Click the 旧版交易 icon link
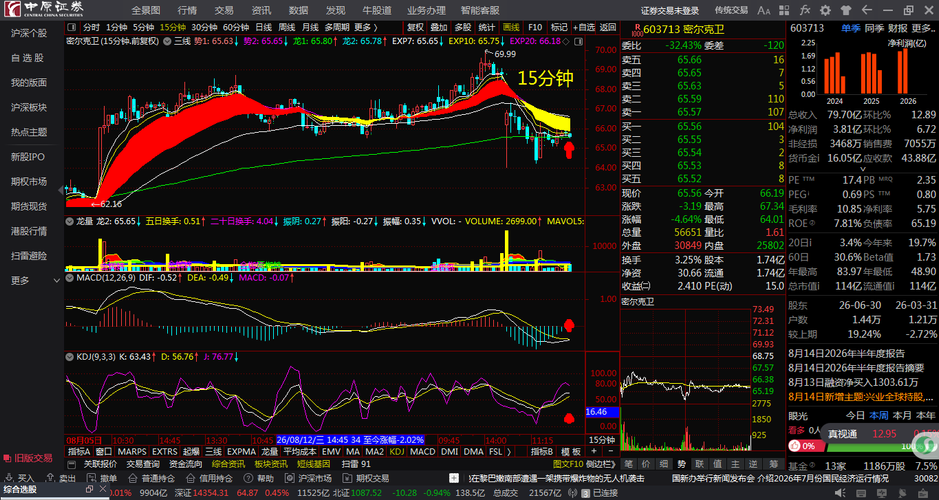Viewport: 939px width, 500px height. pyautogui.click(x=28, y=458)
